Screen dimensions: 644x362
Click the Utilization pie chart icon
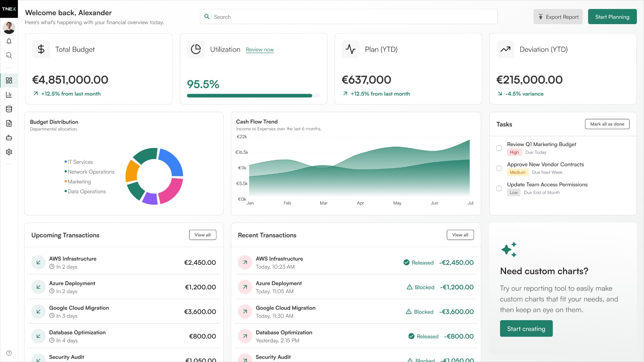tap(196, 49)
